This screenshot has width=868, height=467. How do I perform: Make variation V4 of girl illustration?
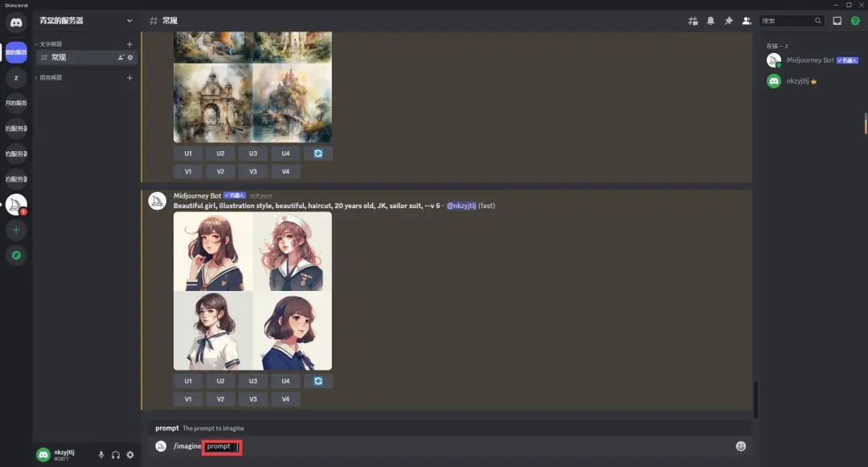(x=285, y=399)
